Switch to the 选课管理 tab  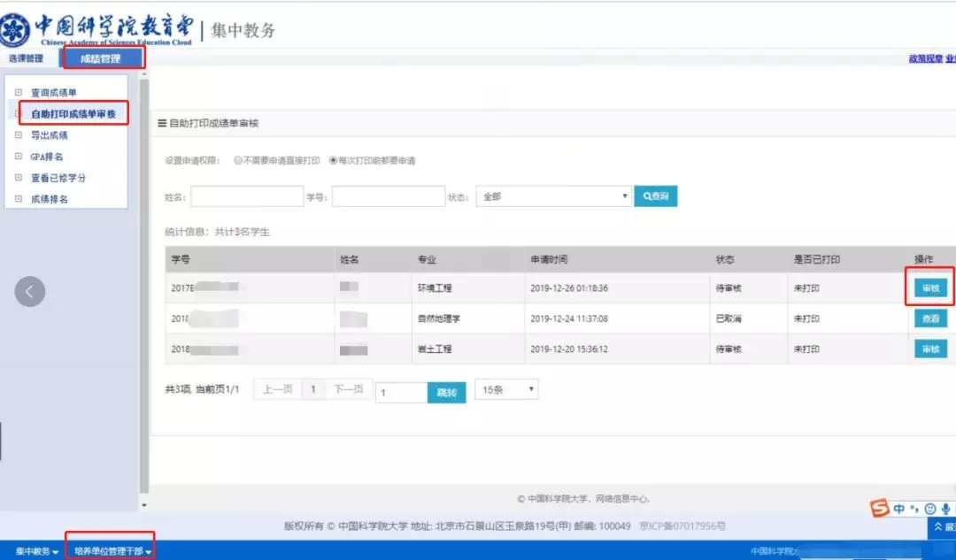click(x=26, y=59)
